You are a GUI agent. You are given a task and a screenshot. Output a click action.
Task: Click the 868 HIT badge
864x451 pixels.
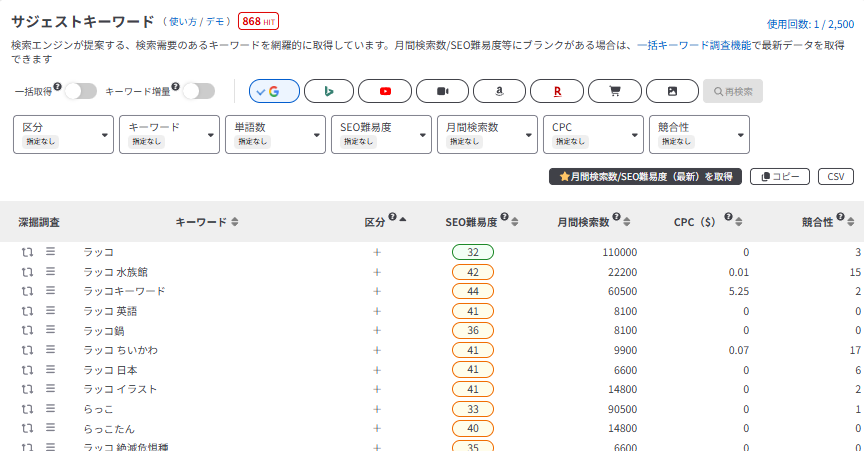click(x=258, y=22)
